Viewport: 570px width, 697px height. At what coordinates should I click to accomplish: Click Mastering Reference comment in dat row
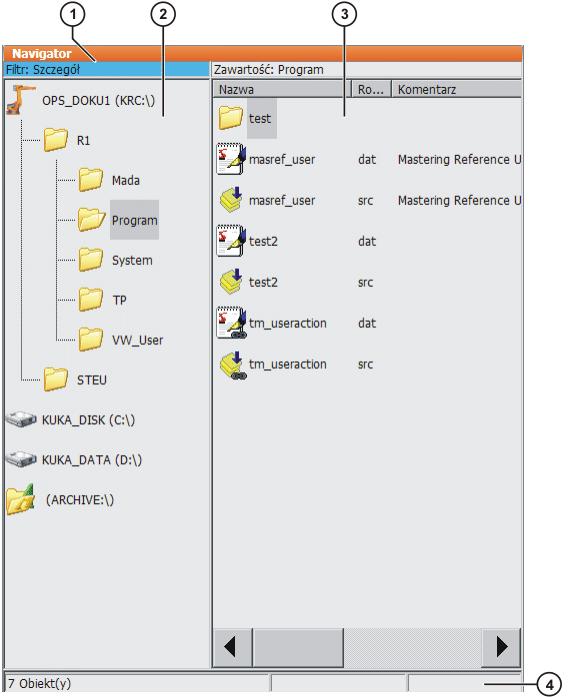[459, 159]
